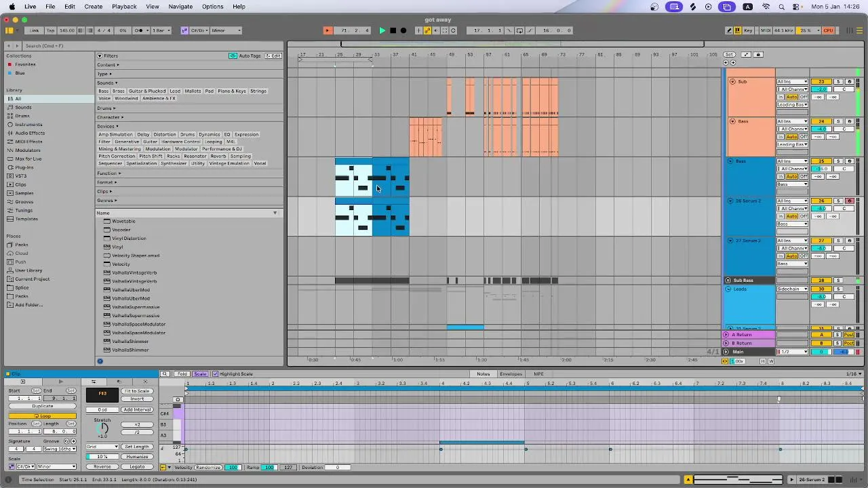Screen dimensions: 868x488
Task: Open Leads track Sidechain dropdown
Action: [792, 289]
